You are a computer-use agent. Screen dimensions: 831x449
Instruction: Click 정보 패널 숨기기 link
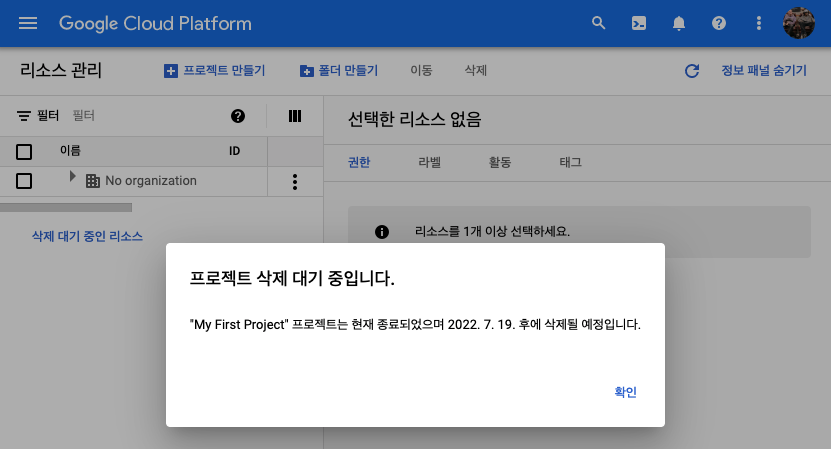(764, 71)
